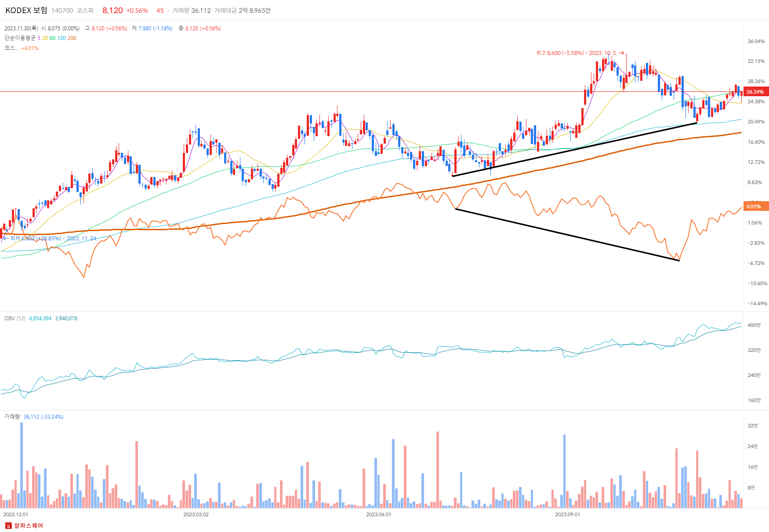Click the 코스... comparison label +4.01%
This screenshot has height=532, width=769.
coord(22,48)
